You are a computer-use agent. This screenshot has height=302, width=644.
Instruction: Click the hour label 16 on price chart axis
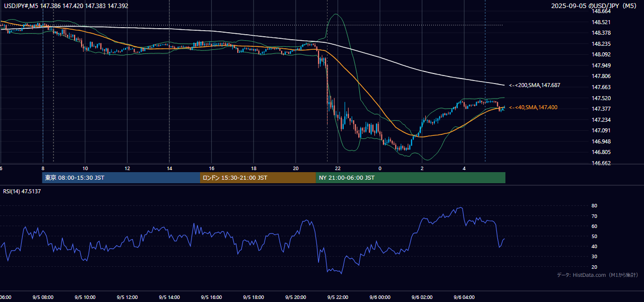point(212,168)
